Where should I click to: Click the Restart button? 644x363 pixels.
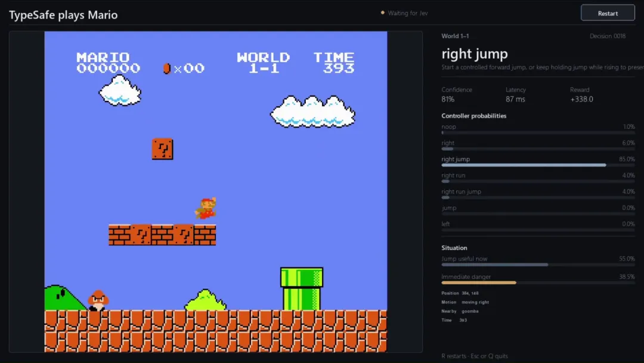point(608,13)
